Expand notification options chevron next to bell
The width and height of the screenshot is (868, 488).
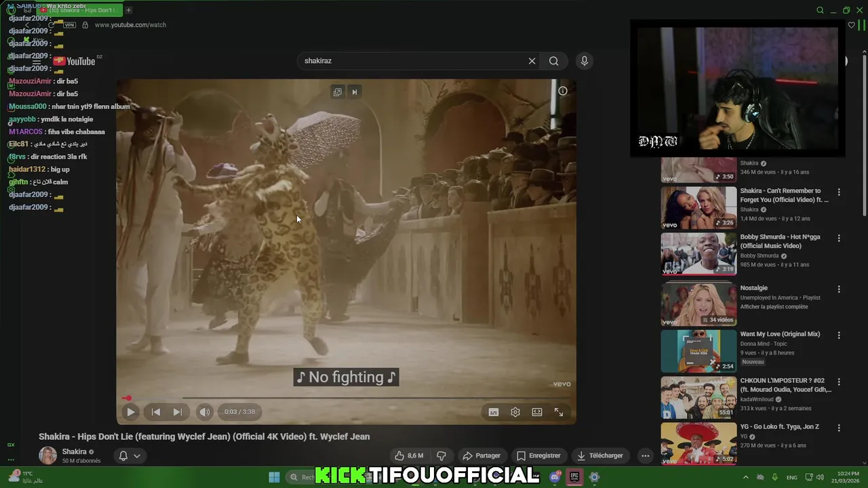pyautogui.click(x=137, y=455)
